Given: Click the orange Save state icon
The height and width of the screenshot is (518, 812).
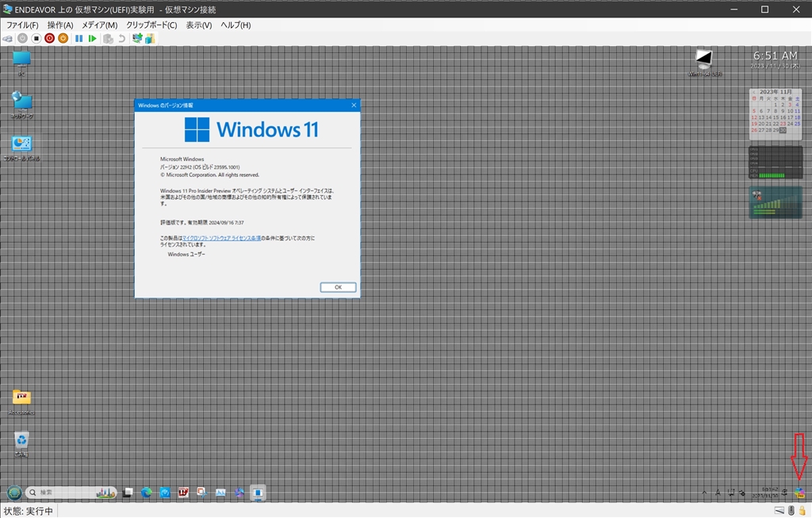Looking at the screenshot, I should click(63, 38).
